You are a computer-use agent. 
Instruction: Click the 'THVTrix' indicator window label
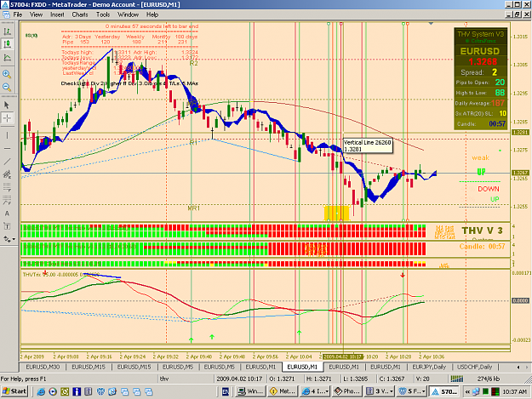click(31, 274)
